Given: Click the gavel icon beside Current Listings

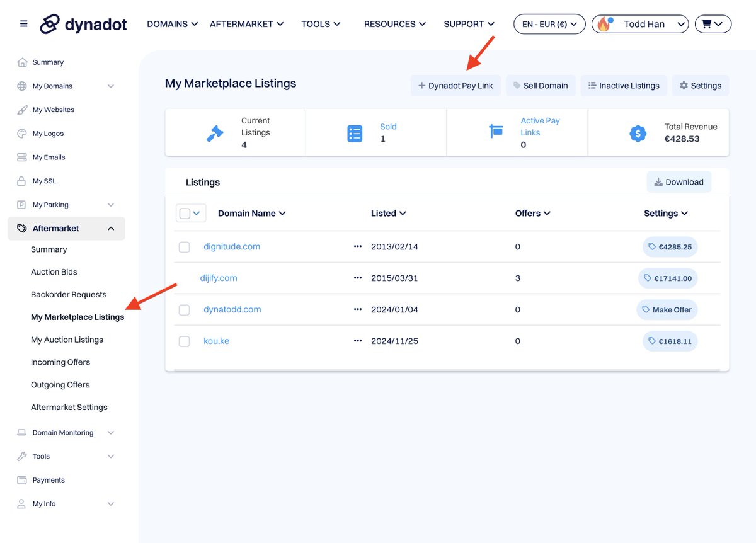Looking at the screenshot, I should tap(215, 134).
